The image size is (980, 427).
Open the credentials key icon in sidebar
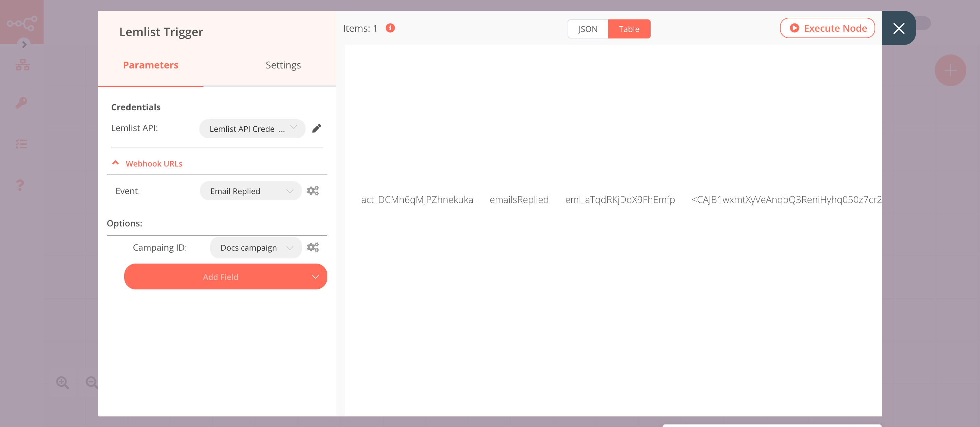(21, 103)
